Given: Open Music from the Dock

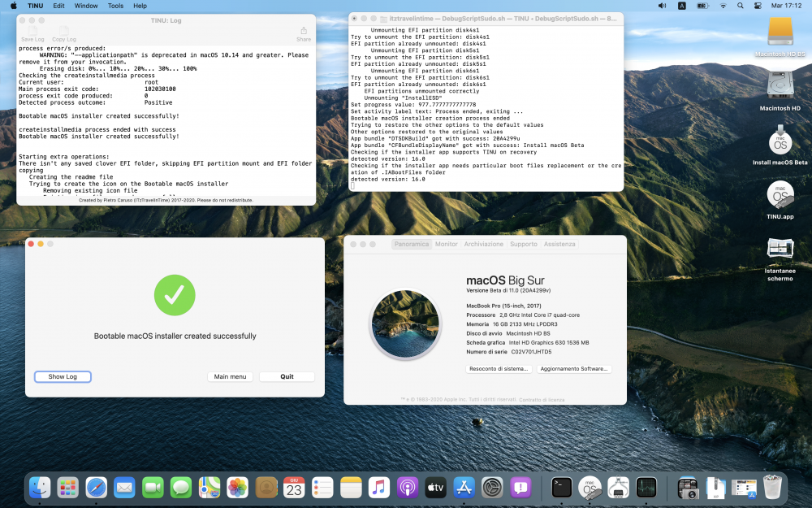Looking at the screenshot, I should pos(379,488).
